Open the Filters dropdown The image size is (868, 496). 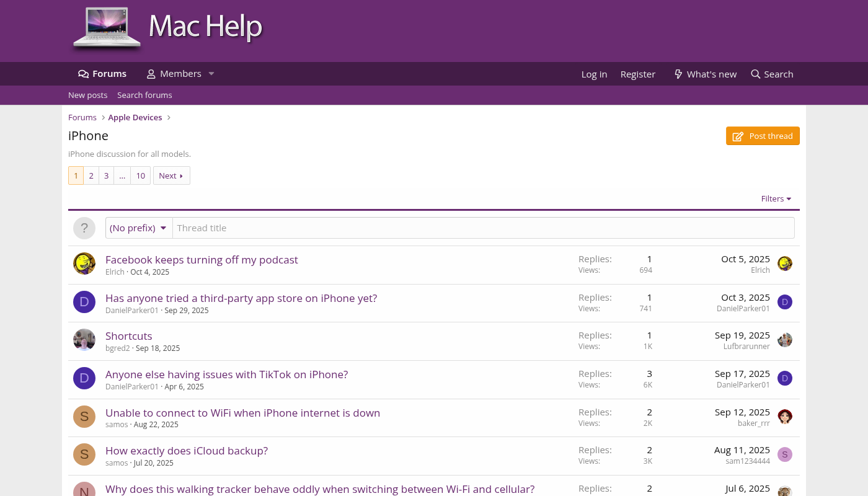click(x=776, y=199)
